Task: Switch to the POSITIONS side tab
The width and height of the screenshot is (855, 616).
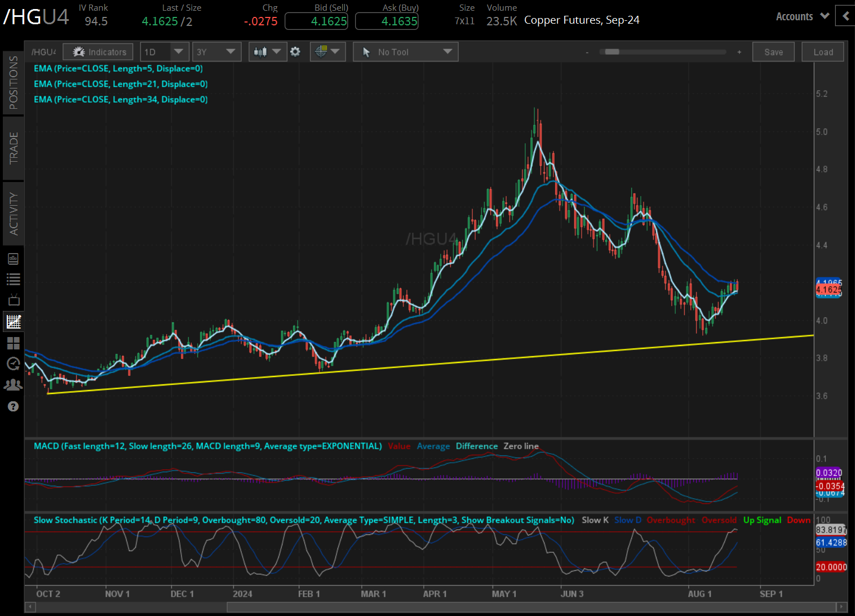Action: click(x=14, y=82)
